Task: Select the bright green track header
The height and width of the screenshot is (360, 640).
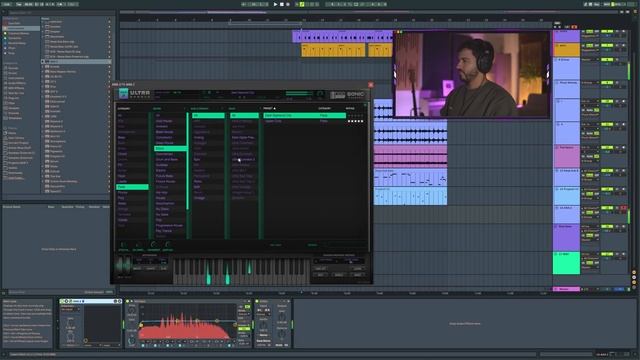Action: click(x=566, y=263)
